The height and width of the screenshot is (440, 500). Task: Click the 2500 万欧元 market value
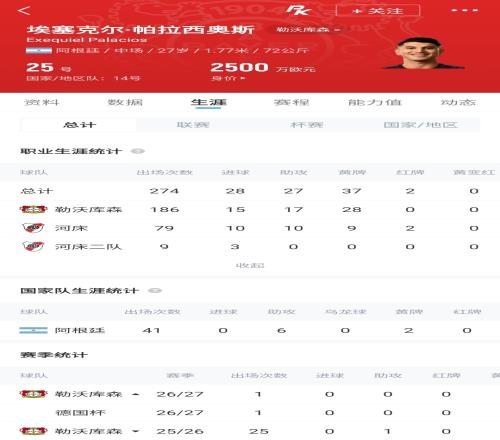click(263, 68)
